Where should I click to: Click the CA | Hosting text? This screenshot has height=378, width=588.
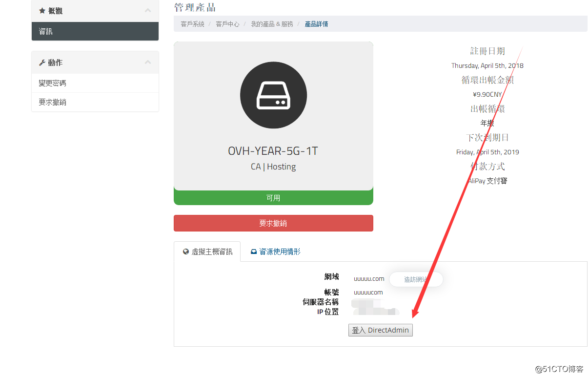(x=273, y=167)
